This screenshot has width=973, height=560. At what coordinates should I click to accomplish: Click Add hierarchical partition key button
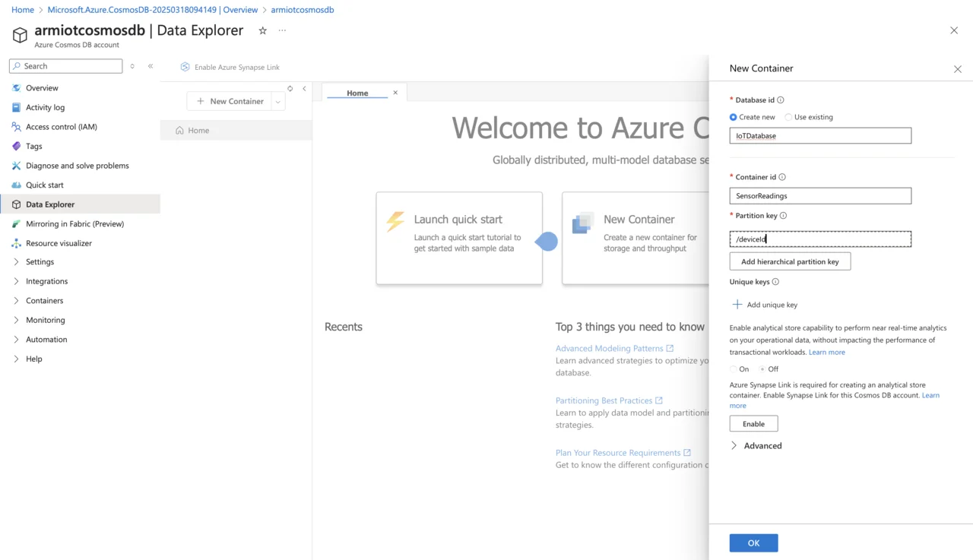coord(790,261)
